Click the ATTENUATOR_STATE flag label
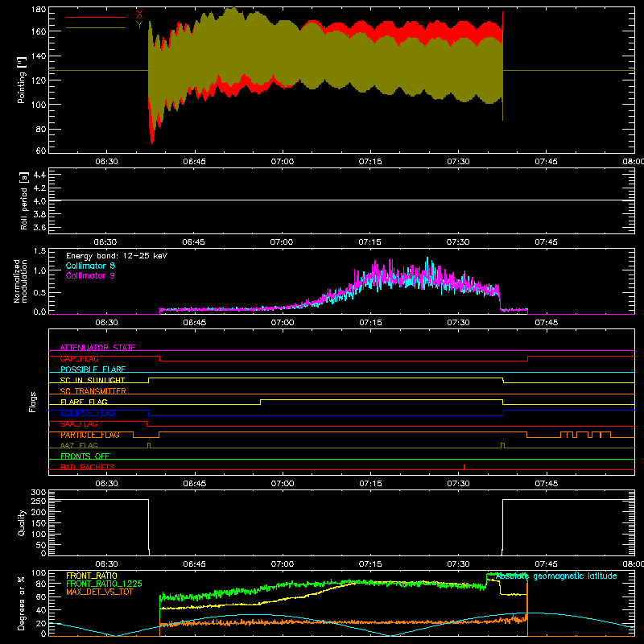The image size is (644, 644). tap(97, 348)
